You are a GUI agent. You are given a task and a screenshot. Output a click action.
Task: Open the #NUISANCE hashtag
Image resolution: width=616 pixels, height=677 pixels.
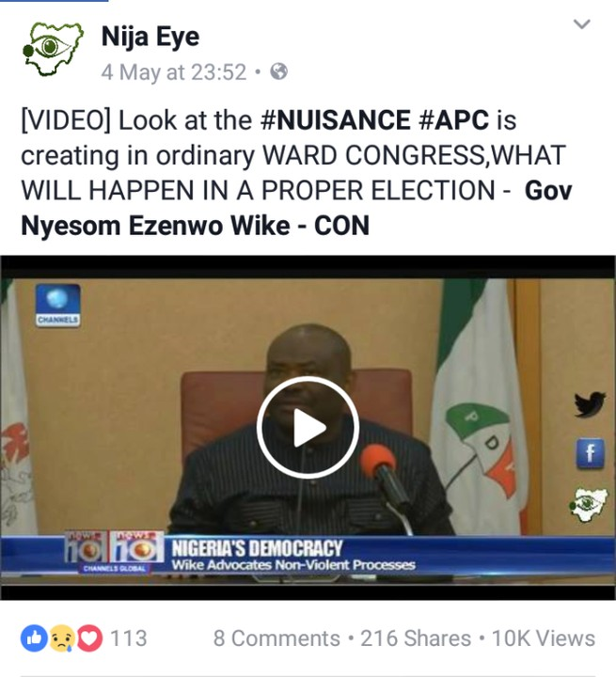[x=335, y=120]
